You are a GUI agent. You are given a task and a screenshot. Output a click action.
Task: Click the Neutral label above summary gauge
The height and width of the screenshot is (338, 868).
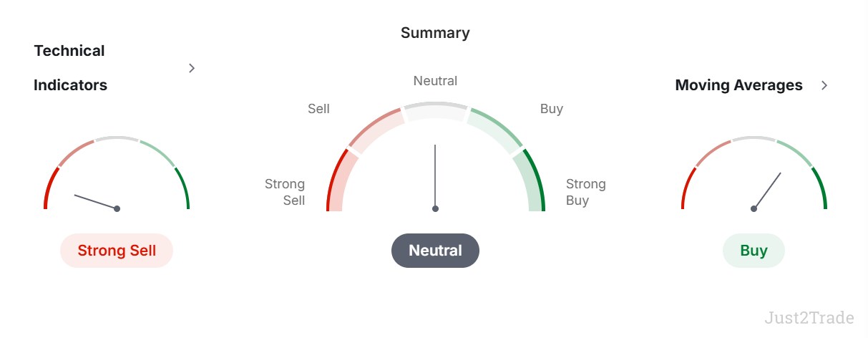pyautogui.click(x=435, y=81)
